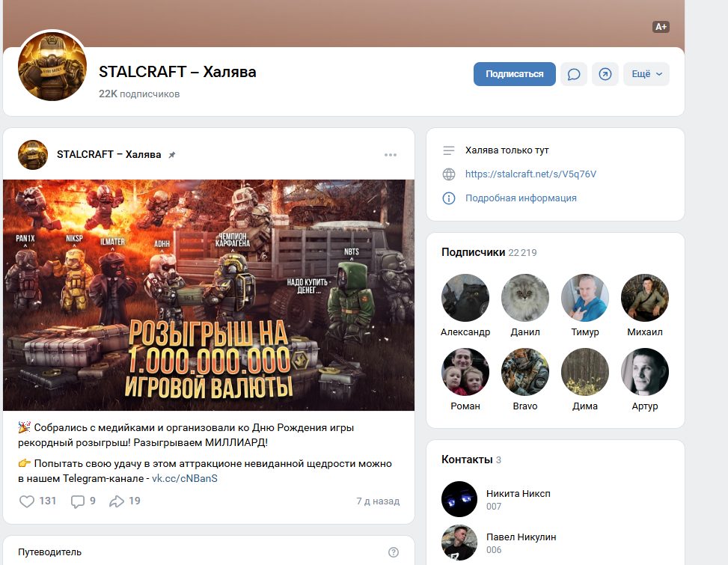
Task: Open contact Павел Никулин's avatar
Action: [x=459, y=543]
